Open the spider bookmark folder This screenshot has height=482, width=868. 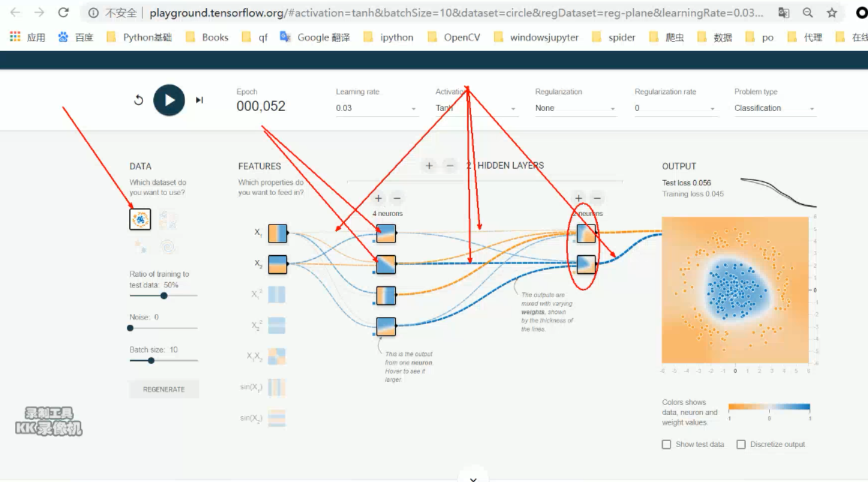pyautogui.click(x=613, y=37)
